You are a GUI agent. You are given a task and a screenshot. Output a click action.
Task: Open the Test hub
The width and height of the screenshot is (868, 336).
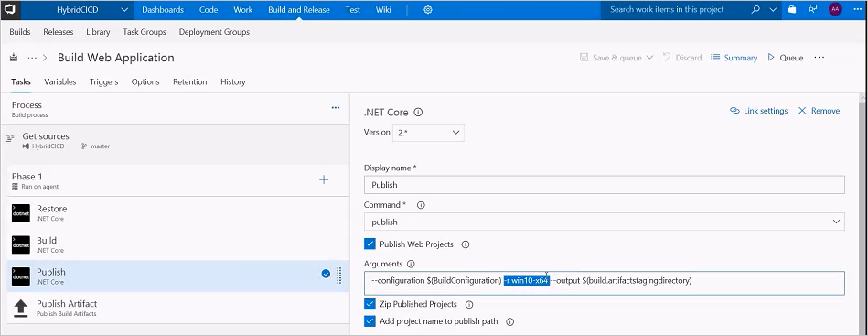353,10
